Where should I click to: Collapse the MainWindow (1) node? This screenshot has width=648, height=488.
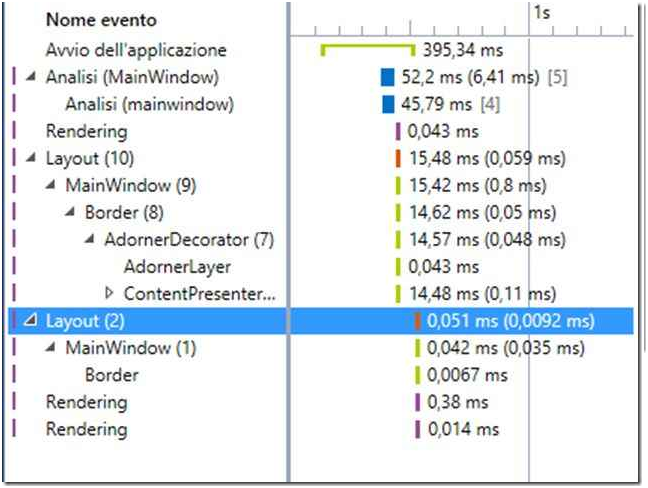coord(50,347)
